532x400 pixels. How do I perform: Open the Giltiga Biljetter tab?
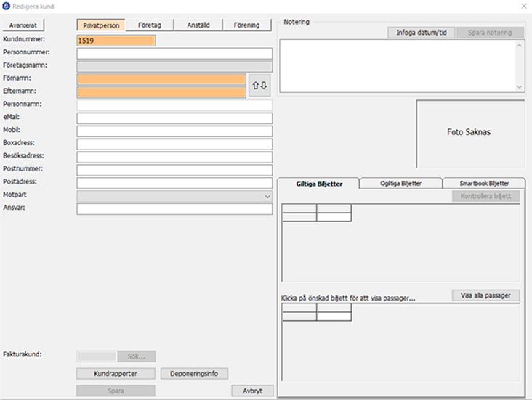click(319, 184)
